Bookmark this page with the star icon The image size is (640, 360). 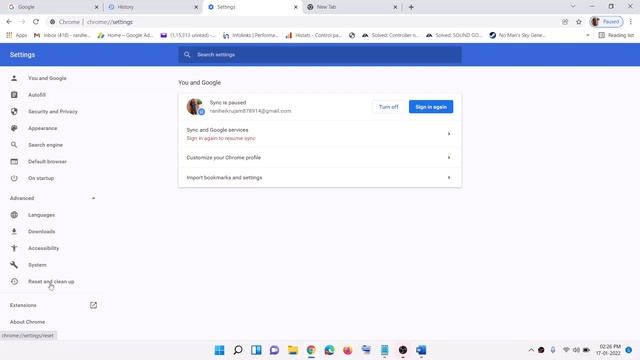578,22
